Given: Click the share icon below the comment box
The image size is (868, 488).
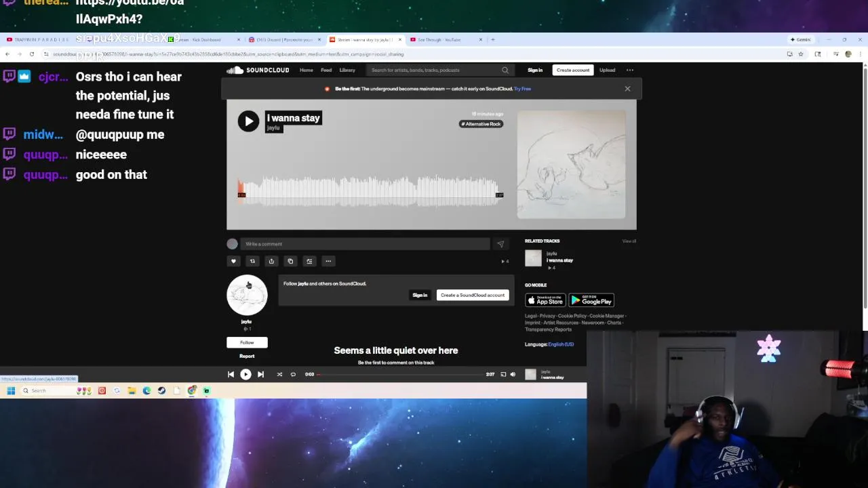Looking at the screenshot, I should click(271, 261).
